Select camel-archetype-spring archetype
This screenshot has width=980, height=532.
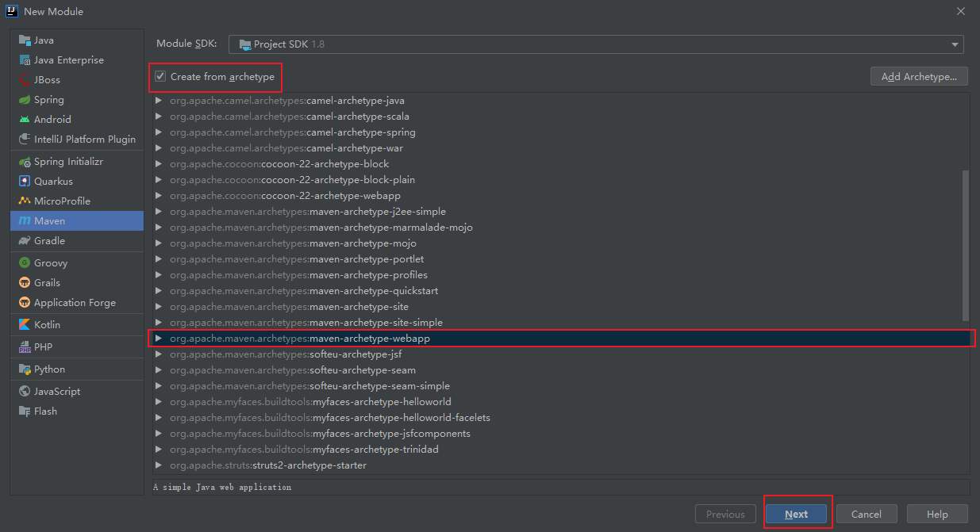(x=560, y=132)
